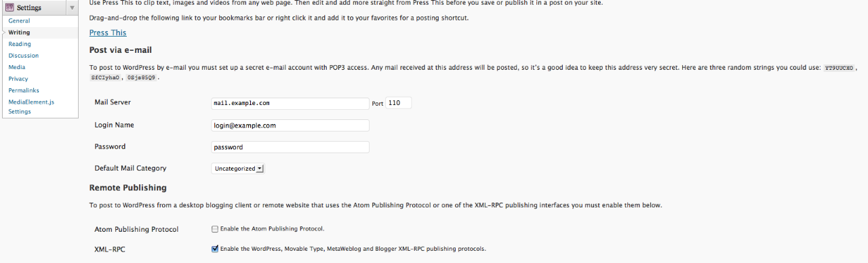This screenshot has height=263, width=868.
Task: Open Media settings
Action: pos(17,67)
